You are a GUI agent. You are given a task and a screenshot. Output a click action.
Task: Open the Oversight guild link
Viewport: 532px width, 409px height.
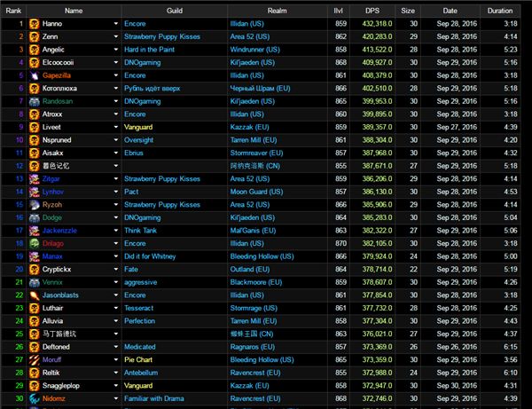[x=138, y=140]
